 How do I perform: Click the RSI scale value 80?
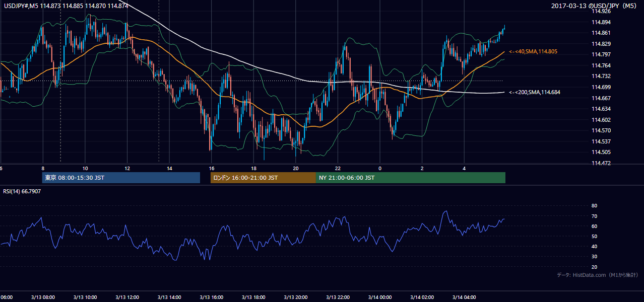(x=594, y=206)
